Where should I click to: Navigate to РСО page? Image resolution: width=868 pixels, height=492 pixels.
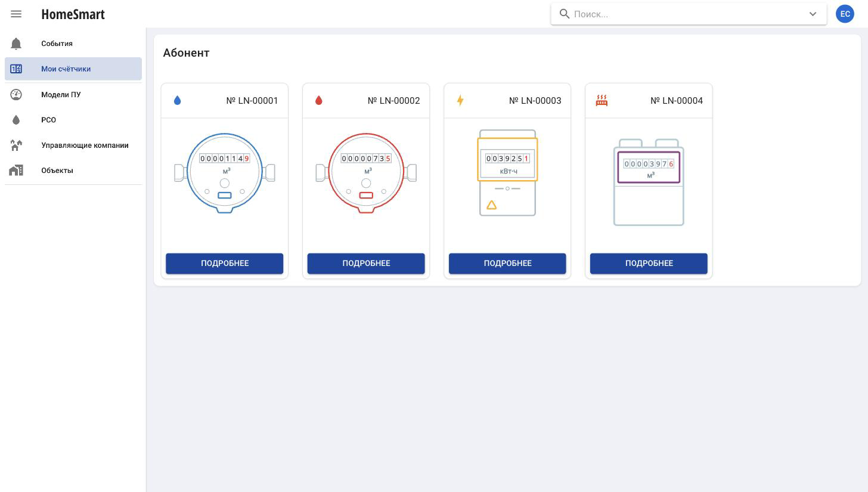click(73, 120)
